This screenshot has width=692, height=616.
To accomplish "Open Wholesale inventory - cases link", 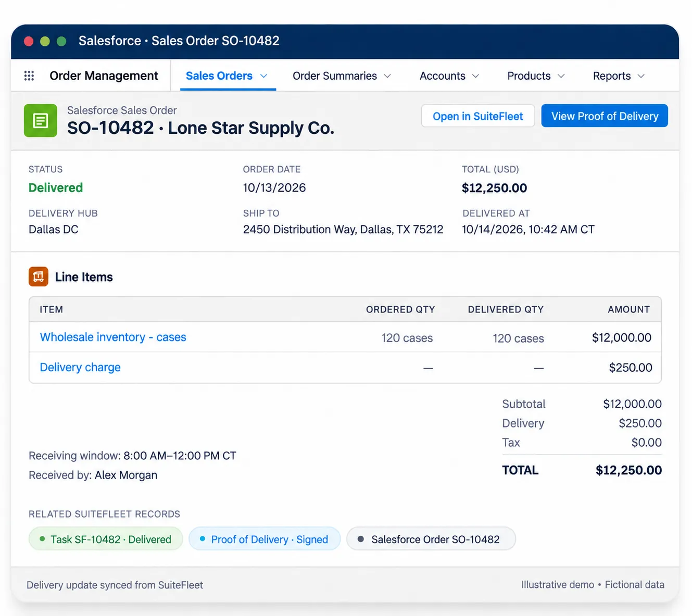I will (113, 337).
